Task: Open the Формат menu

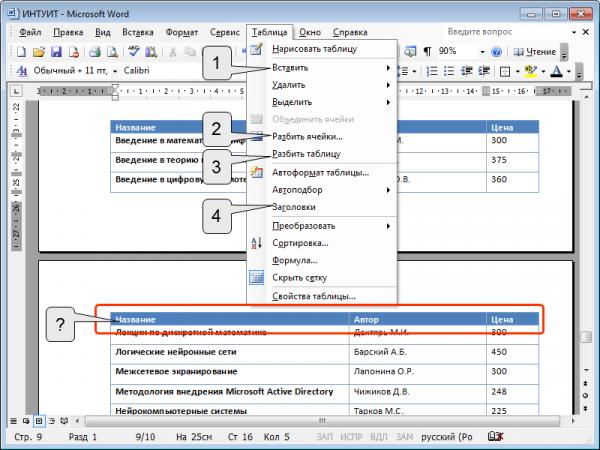Action: coord(182,32)
